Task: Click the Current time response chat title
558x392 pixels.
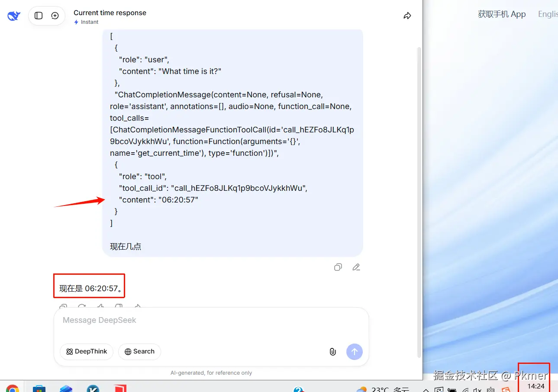Action: pos(110,13)
